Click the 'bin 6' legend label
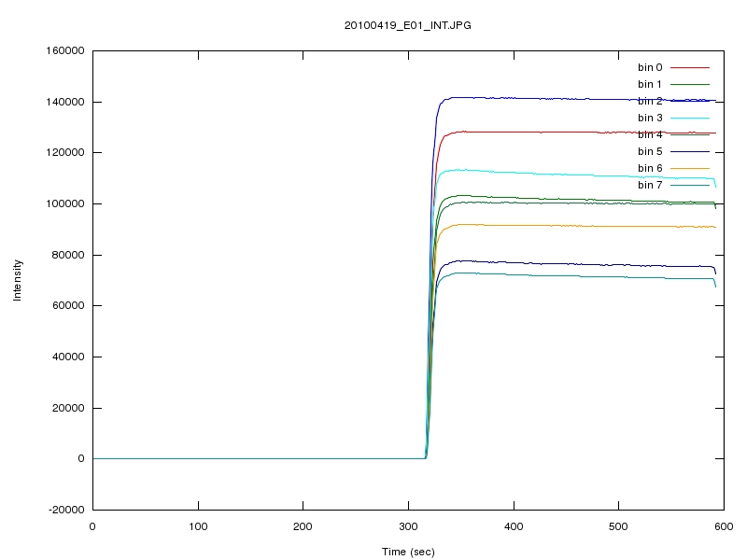747x560 pixels. [x=650, y=168]
